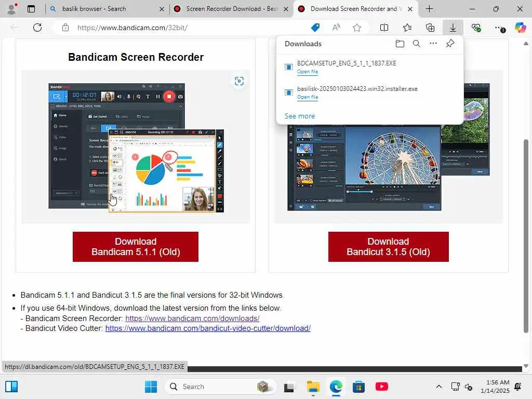The image size is (532, 399).
Task: View site information lock icon
Action: [x=65, y=28]
